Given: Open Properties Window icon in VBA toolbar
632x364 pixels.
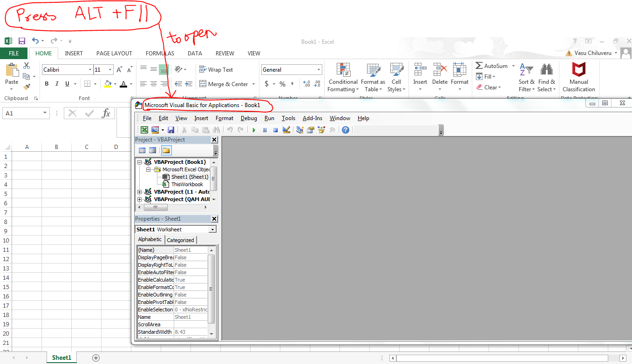Looking at the screenshot, I should click(x=311, y=130).
